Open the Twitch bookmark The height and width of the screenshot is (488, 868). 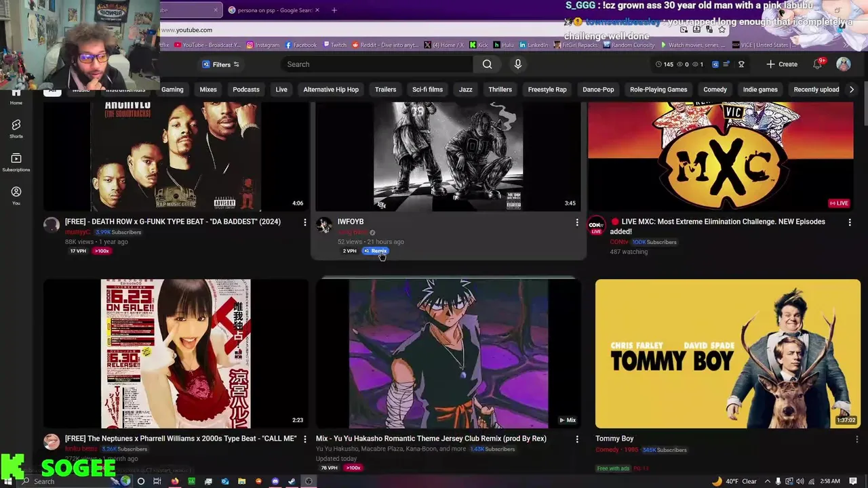coord(334,45)
